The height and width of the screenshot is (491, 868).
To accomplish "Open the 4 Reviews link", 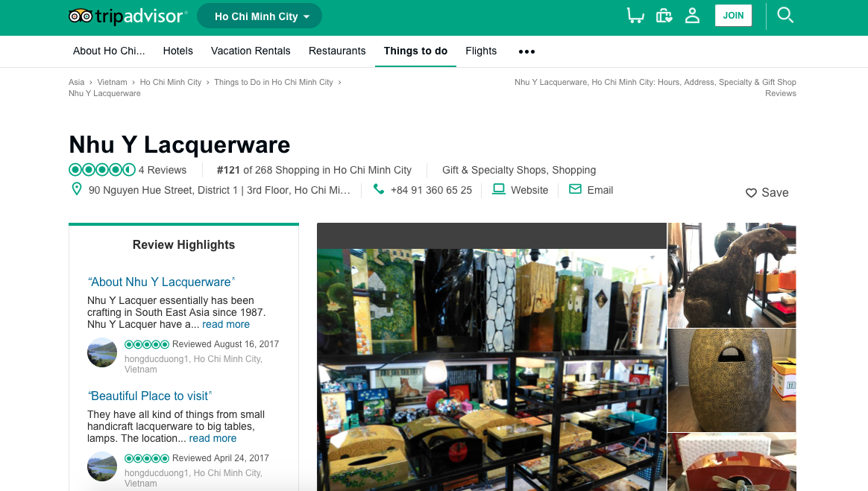I will 163,170.
